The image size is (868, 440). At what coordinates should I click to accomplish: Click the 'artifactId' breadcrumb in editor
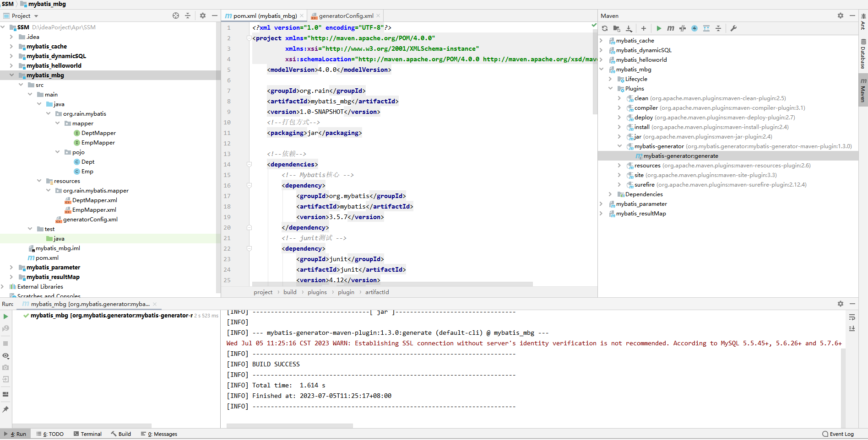tap(377, 292)
